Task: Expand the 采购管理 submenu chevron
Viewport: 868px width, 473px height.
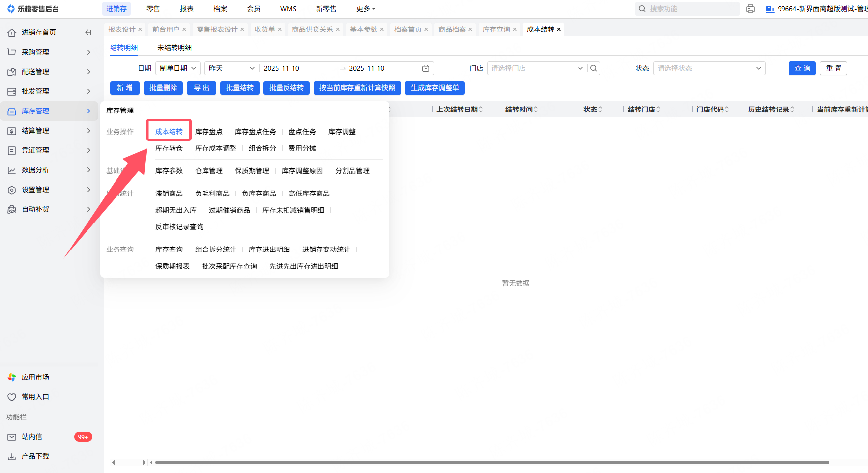Action: click(x=89, y=52)
